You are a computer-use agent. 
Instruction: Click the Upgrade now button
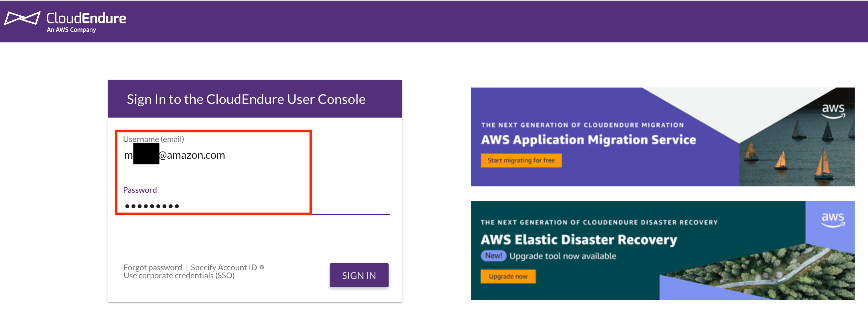508,276
